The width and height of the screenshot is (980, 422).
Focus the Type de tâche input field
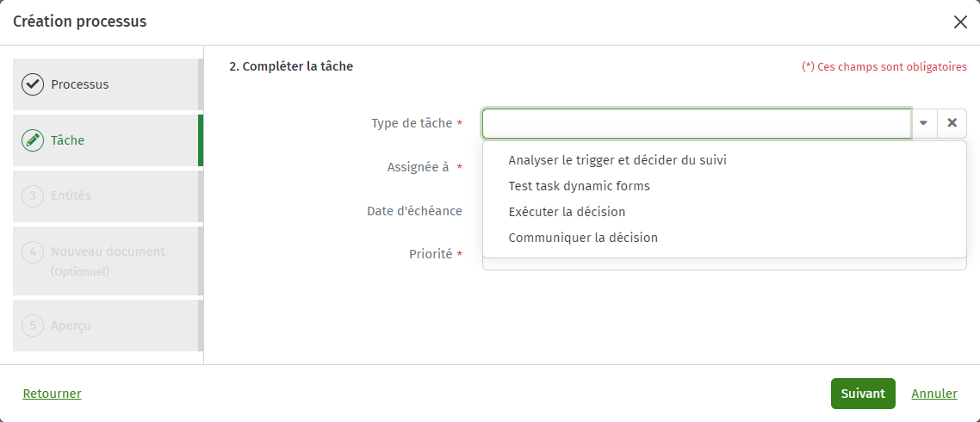(x=697, y=123)
